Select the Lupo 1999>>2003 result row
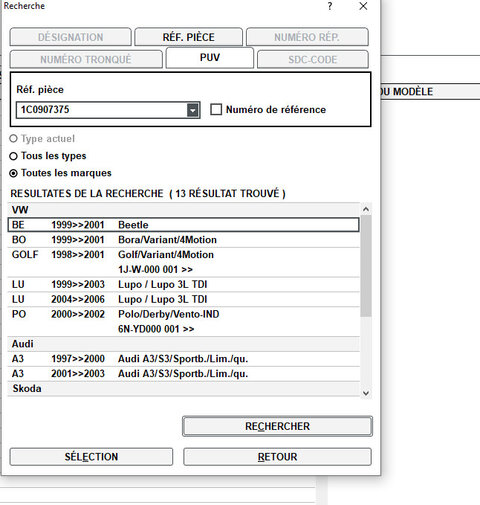 pos(184,284)
